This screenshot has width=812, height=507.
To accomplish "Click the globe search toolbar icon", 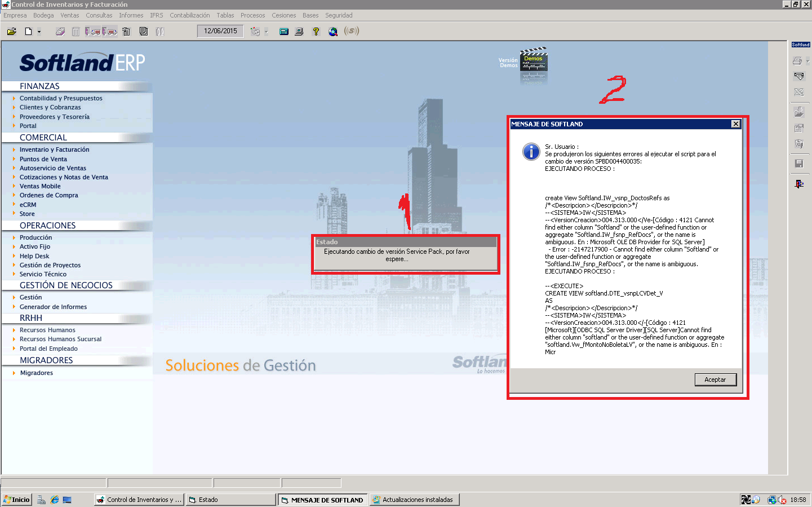I will [x=333, y=32].
